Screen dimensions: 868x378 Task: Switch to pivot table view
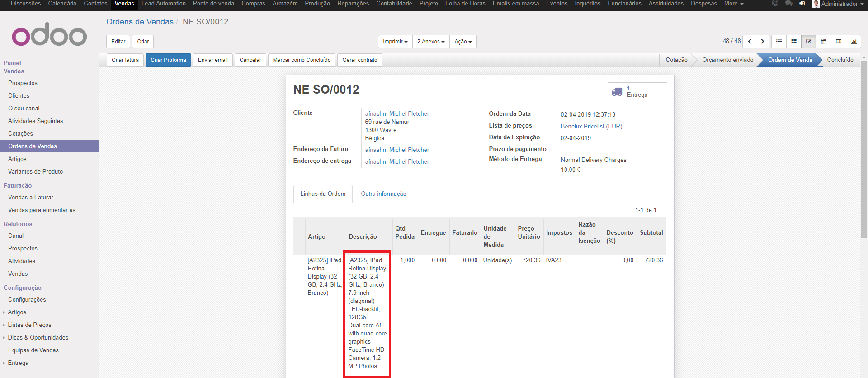[839, 42]
